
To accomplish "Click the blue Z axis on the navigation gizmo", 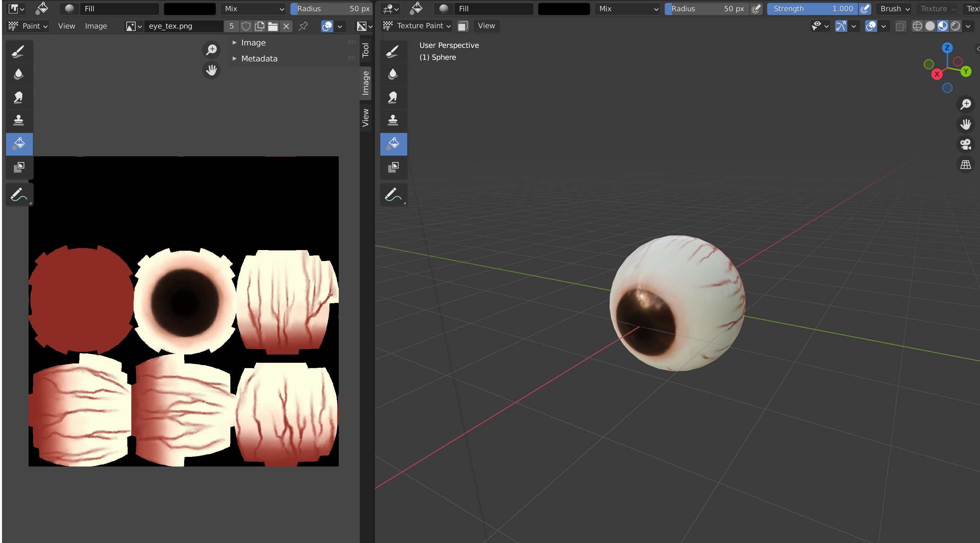I will [x=947, y=48].
